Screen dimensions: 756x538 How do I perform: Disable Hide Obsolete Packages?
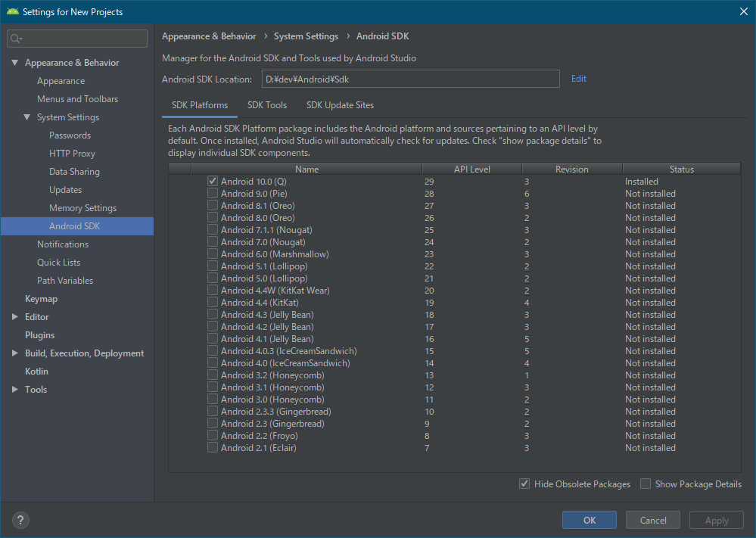coord(524,484)
